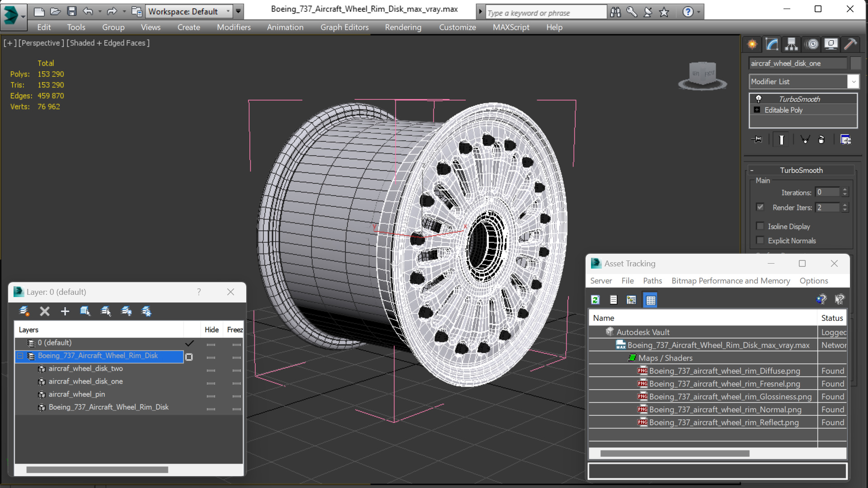Toggle TurboSmooth modifier lightbulb icon
This screenshot has width=868, height=488.
759,99
